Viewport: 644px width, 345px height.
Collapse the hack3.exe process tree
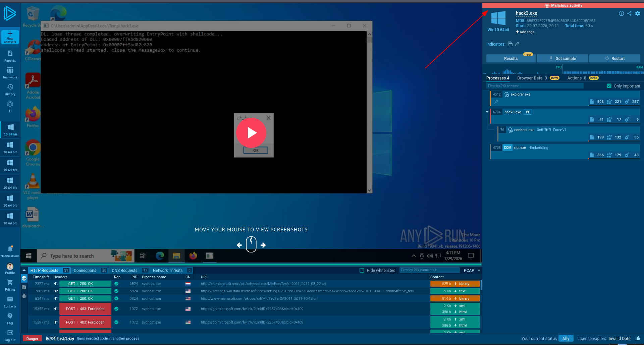487,112
